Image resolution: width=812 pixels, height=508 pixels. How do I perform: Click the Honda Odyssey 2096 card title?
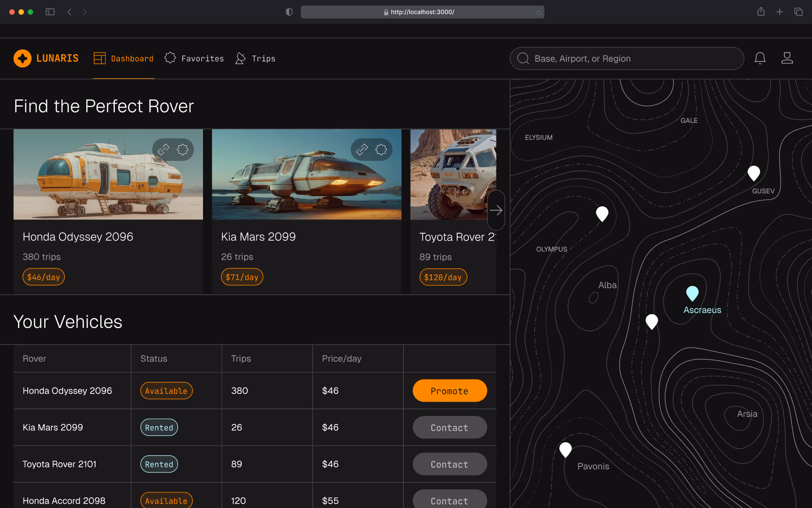click(x=78, y=236)
